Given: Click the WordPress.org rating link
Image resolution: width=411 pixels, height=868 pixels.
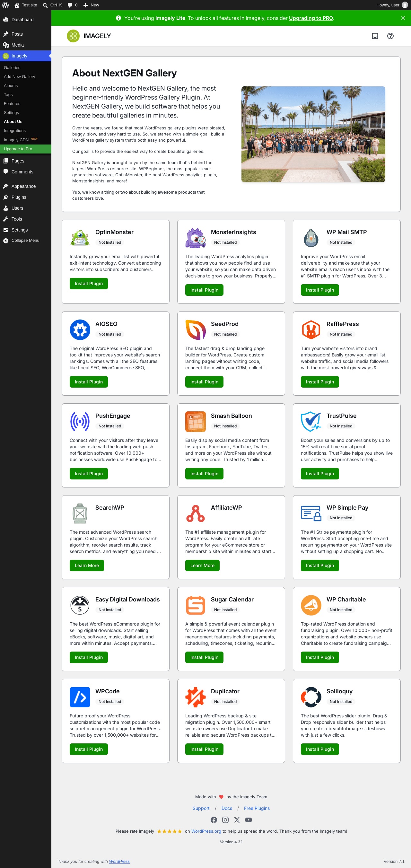Looking at the screenshot, I should [206, 831].
